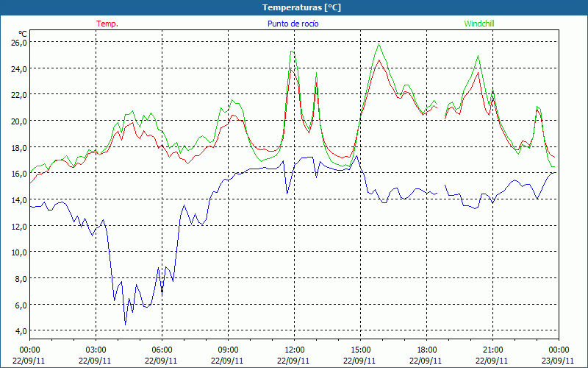This screenshot has width=588, height=368.
Task: Click the '4,0' y-axis value
Action: click(21, 331)
